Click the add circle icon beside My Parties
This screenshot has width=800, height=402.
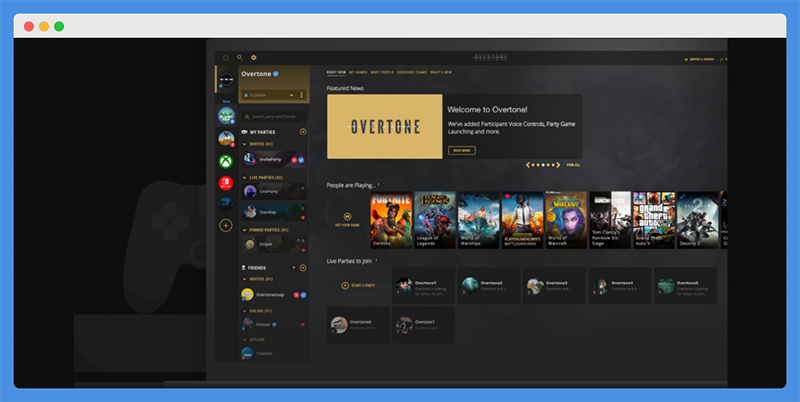click(303, 132)
